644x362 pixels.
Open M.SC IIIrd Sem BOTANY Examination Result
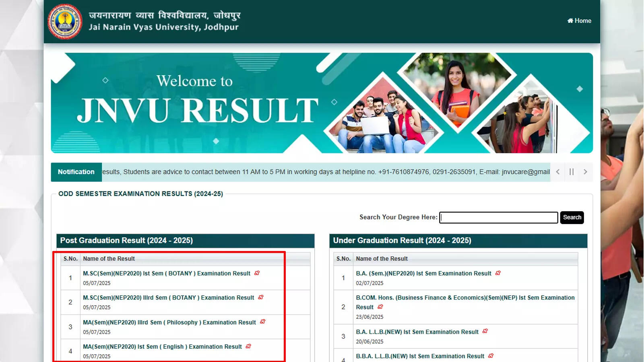tap(169, 298)
